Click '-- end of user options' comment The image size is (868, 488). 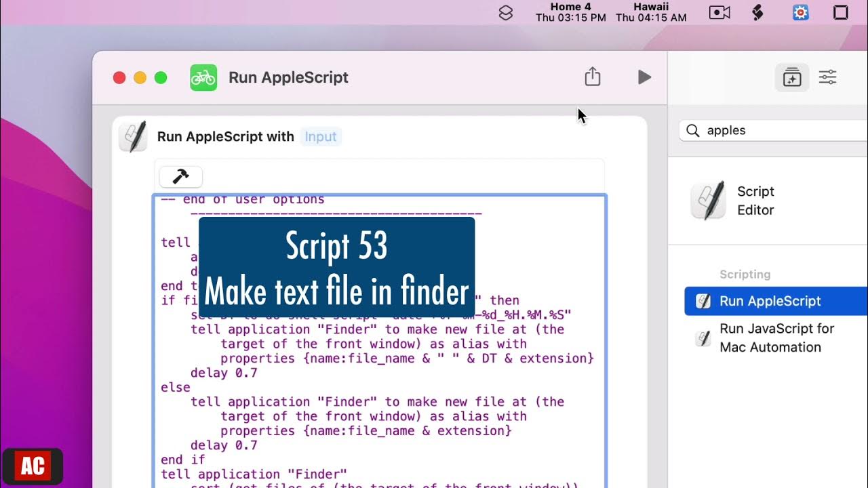point(243,200)
